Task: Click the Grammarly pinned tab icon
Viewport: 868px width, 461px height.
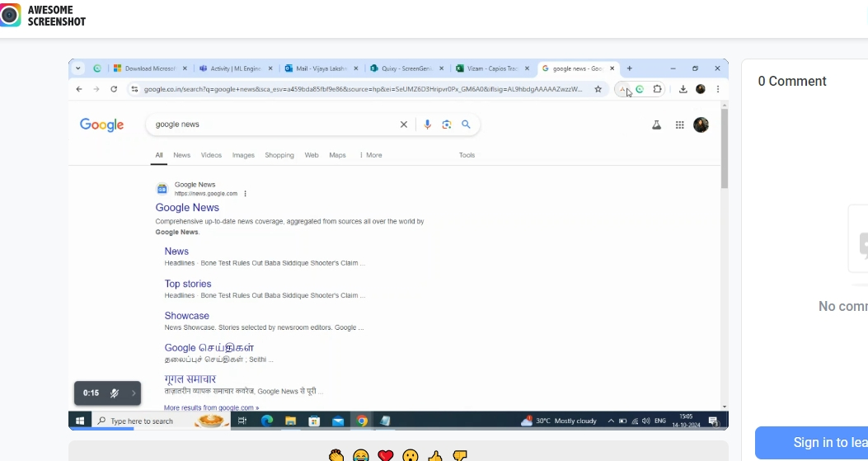Action: point(97,68)
